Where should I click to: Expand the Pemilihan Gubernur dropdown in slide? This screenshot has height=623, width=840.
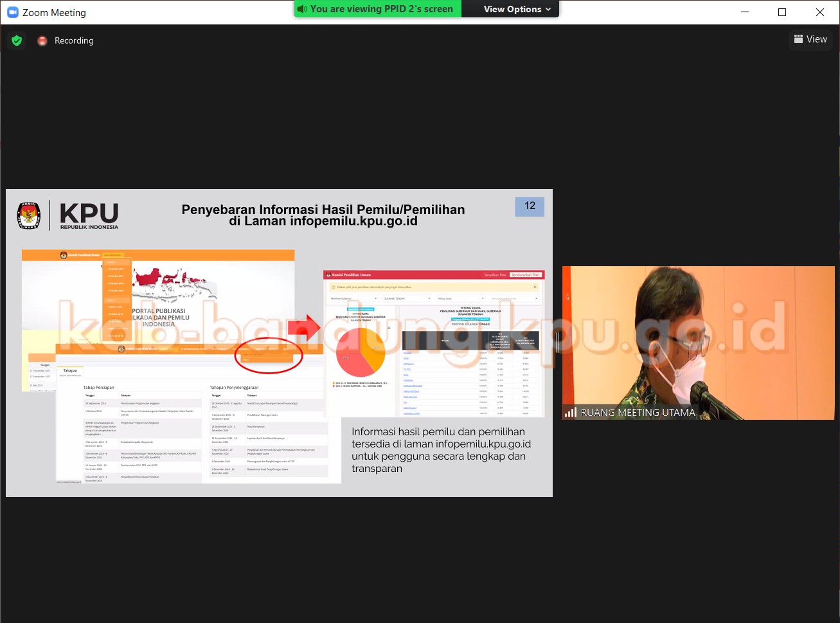[x=353, y=298]
